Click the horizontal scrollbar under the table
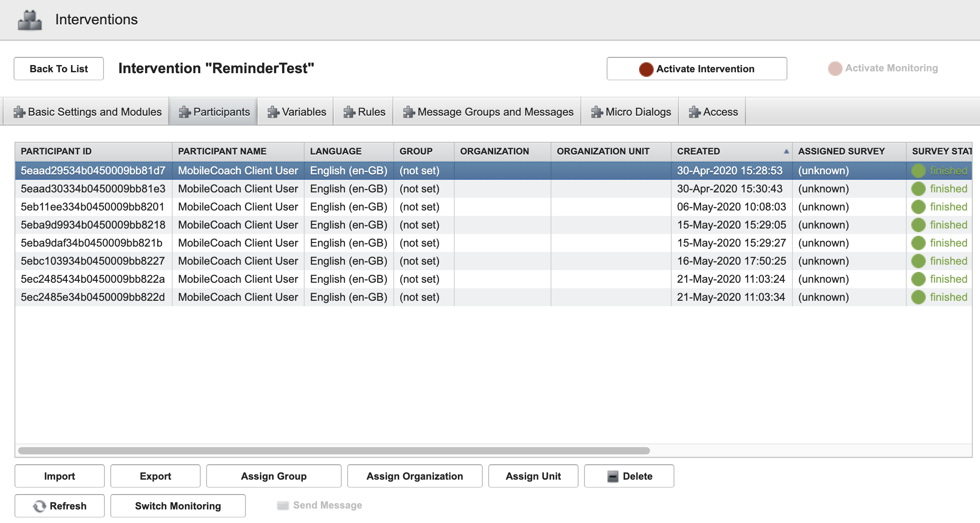 coord(334,451)
